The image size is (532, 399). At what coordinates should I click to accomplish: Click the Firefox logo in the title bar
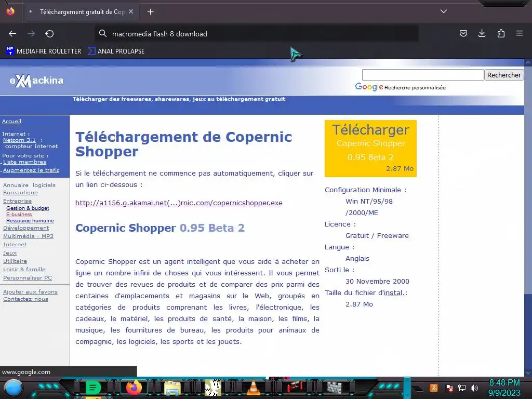click(x=10, y=11)
